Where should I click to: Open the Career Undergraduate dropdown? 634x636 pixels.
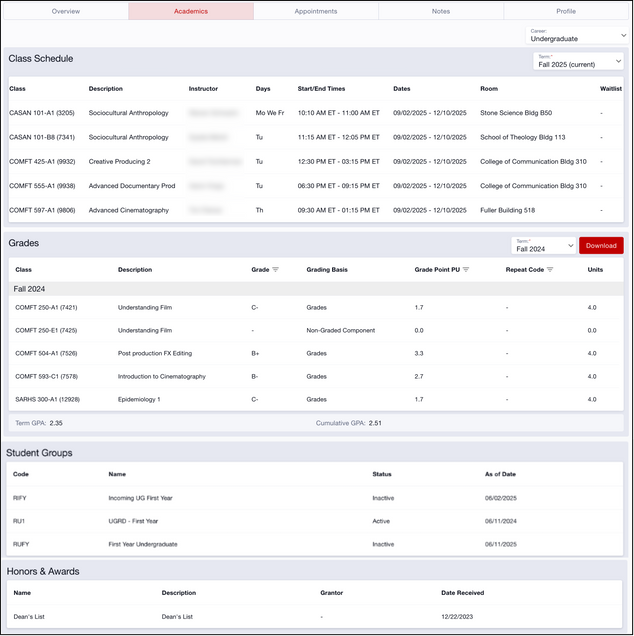point(578,36)
